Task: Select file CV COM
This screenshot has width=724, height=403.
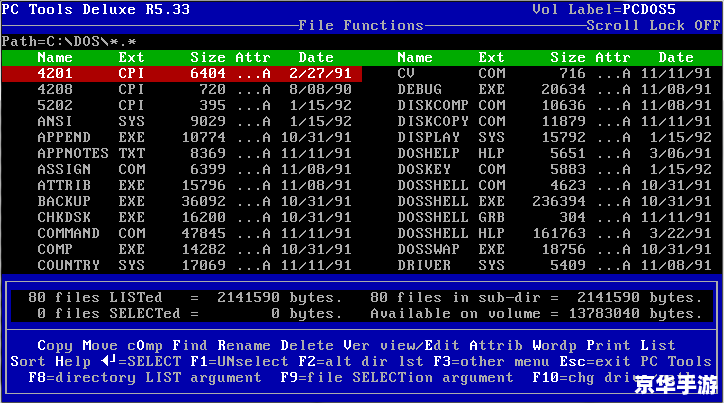Action: pos(555,73)
